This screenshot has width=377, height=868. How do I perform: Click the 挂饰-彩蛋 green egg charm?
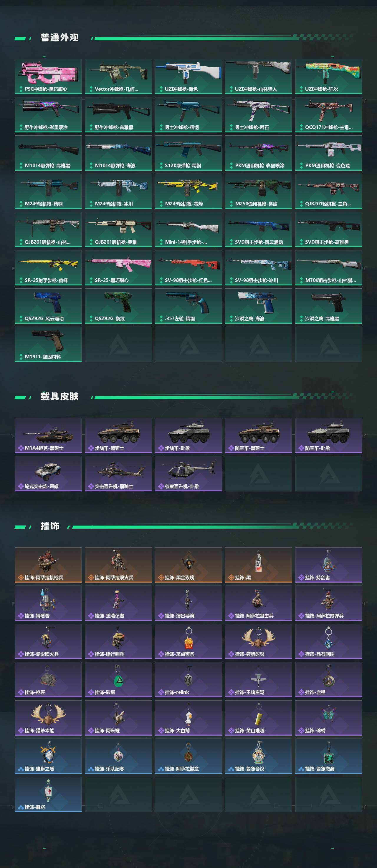118,680
